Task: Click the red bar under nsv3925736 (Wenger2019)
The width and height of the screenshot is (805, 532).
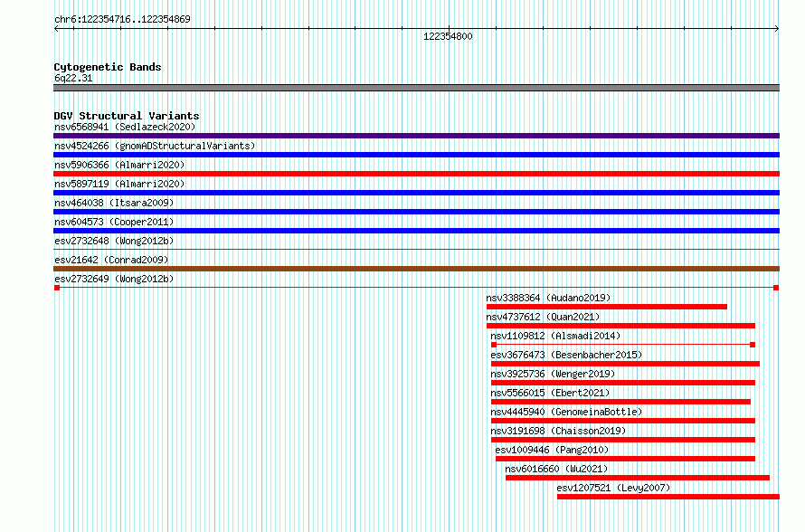Action: click(x=623, y=383)
